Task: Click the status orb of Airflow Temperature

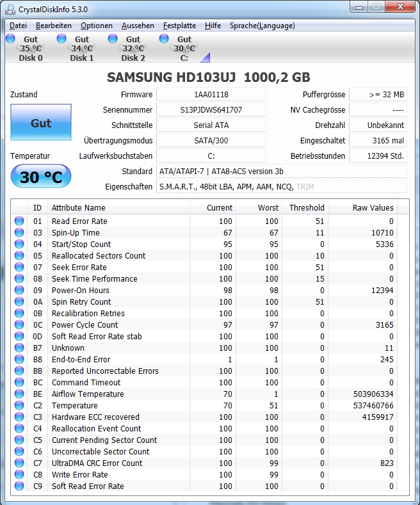Action: coord(19,394)
